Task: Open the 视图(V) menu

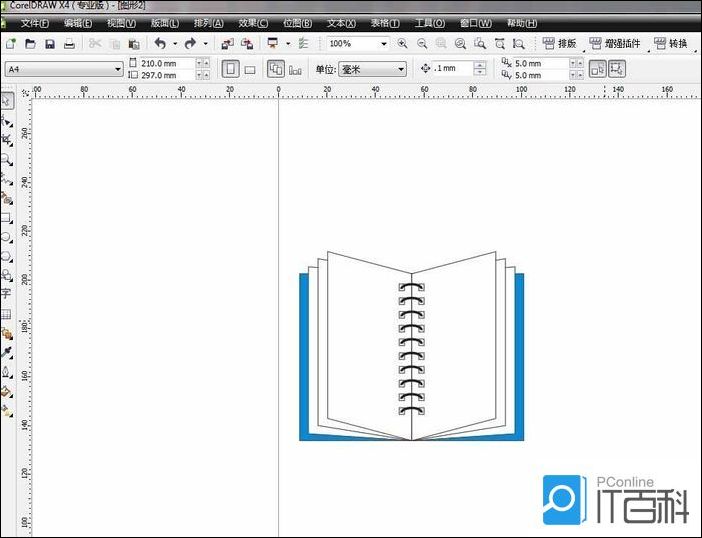Action: (x=121, y=23)
